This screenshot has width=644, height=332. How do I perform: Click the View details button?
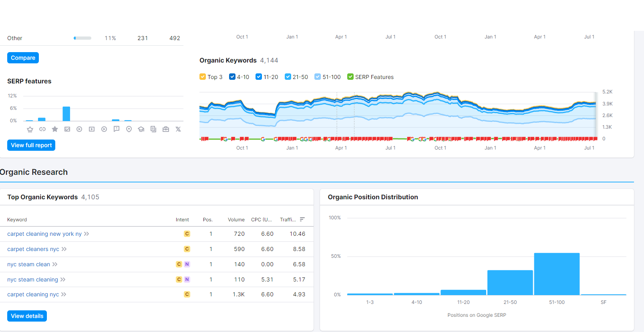click(27, 316)
